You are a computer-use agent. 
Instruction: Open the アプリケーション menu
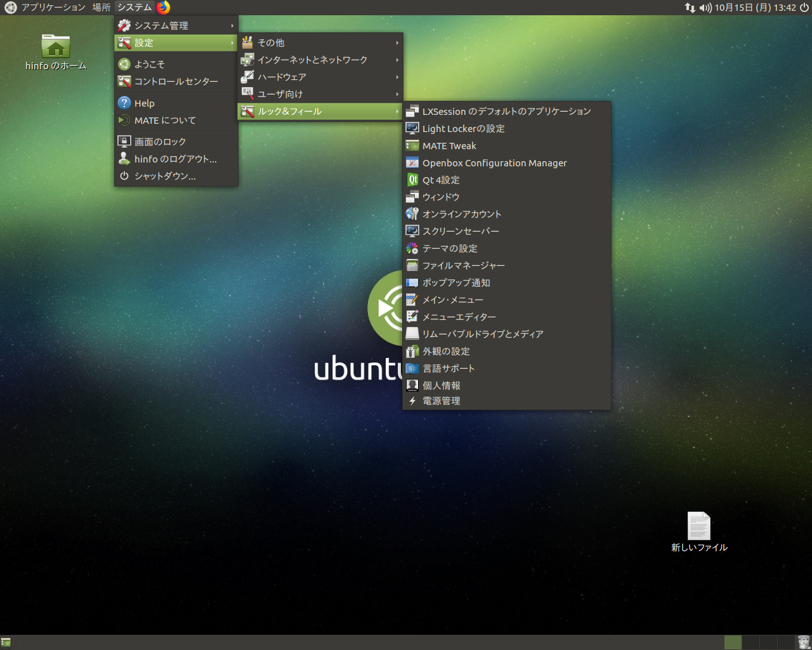click(53, 8)
